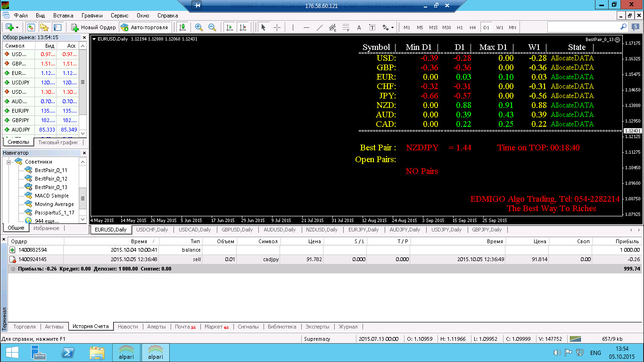Viewport: 644px width, 362px height.
Task: Open the Файл menu
Action: tap(21, 16)
